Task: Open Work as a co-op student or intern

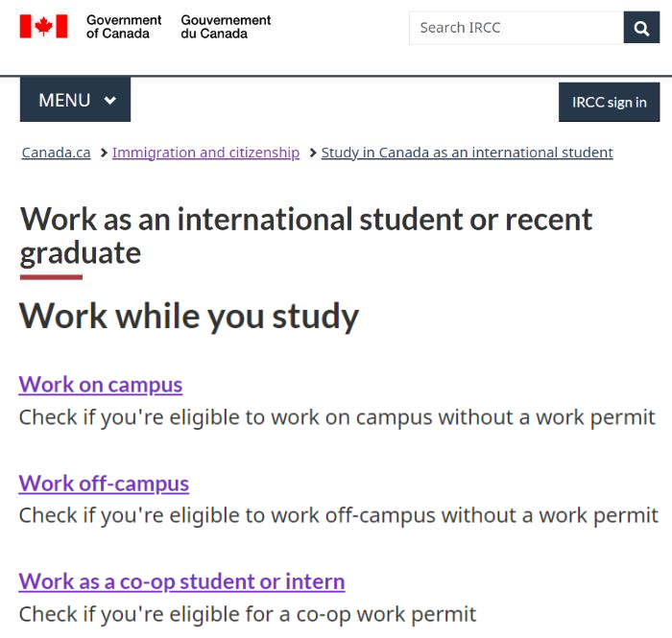Action: tap(181, 581)
